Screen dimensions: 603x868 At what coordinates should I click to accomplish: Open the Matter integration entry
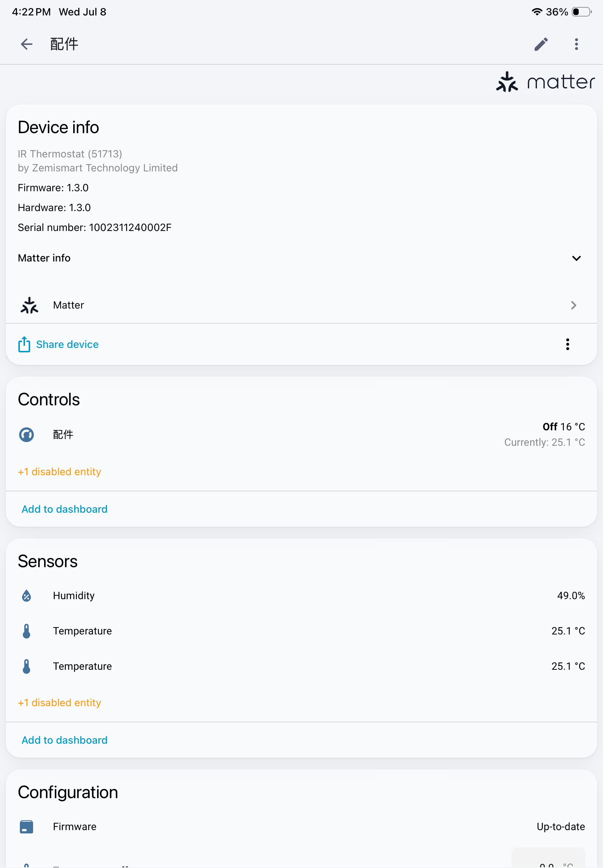tap(301, 305)
